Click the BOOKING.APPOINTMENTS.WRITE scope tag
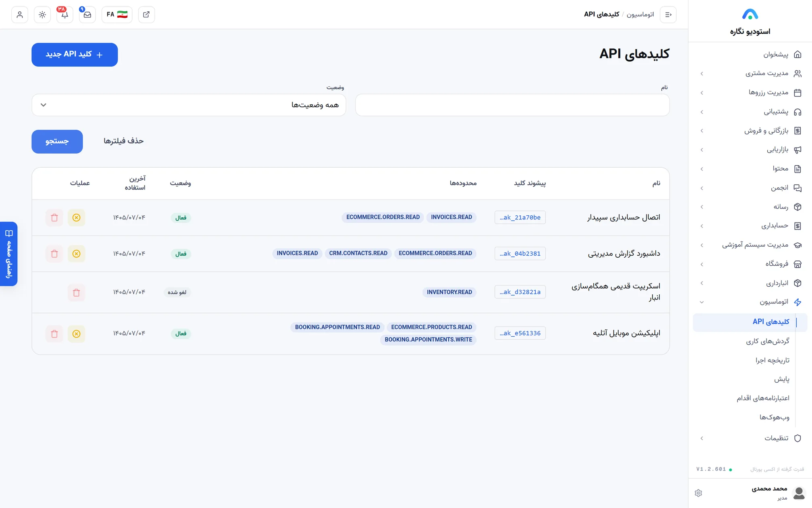The height and width of the screenshot is (508, 812). click(428, 339)
